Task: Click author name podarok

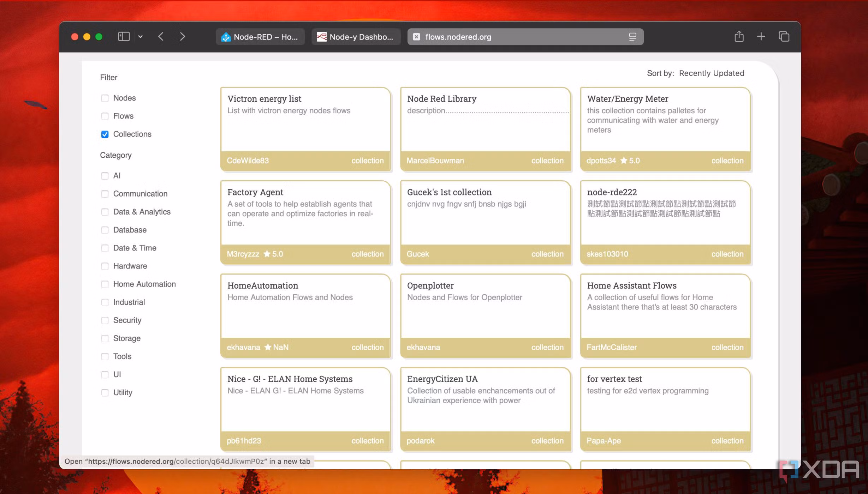Action: click(x=420, y=441)
